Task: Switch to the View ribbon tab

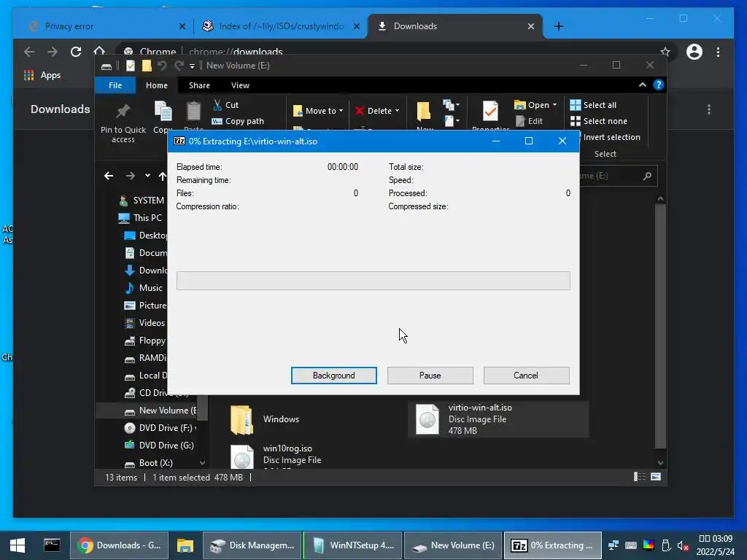Action: coord(240,85)
